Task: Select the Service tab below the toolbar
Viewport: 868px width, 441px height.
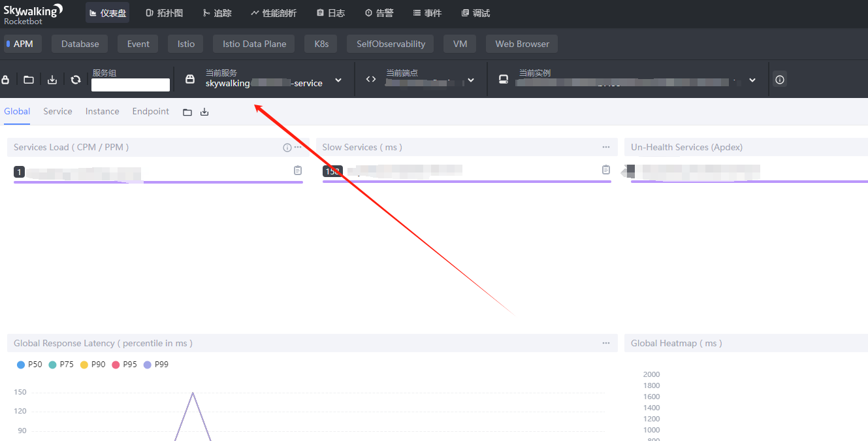Action: pyautogui.click(x=57, y=111)
